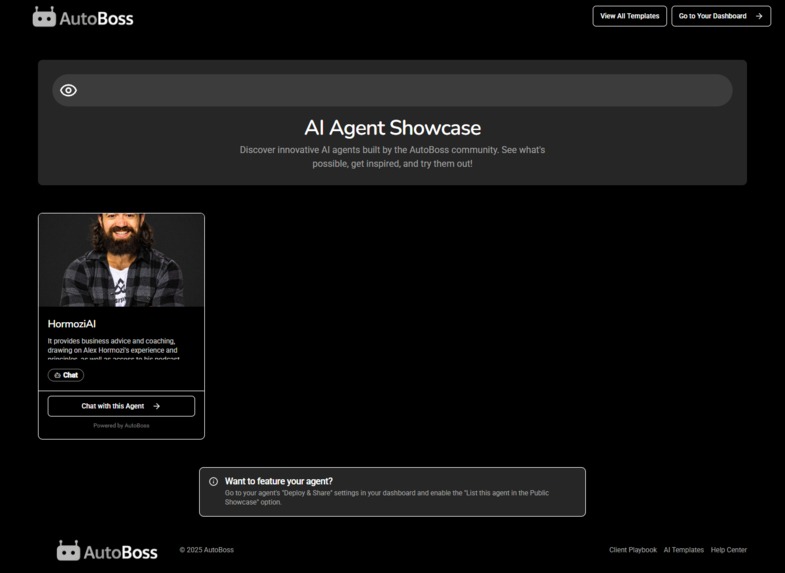Open View All Templates
Screen dimensions: 785x573
[629, 16]
